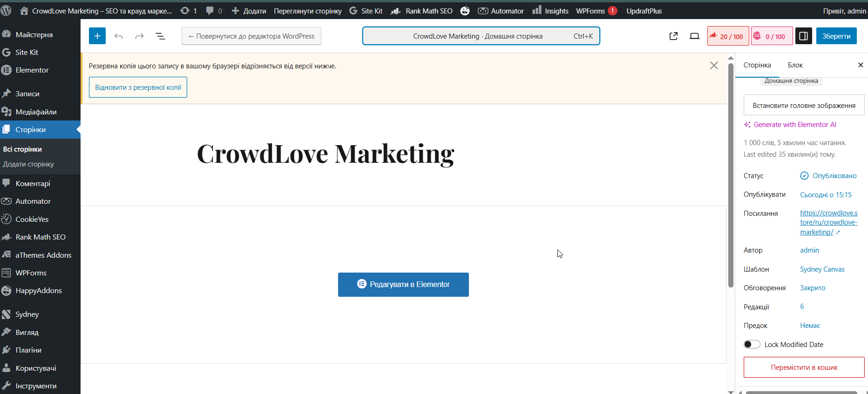Screen dimensions: 868x394
Task: Open Додати new content menu
Action: 249,11
